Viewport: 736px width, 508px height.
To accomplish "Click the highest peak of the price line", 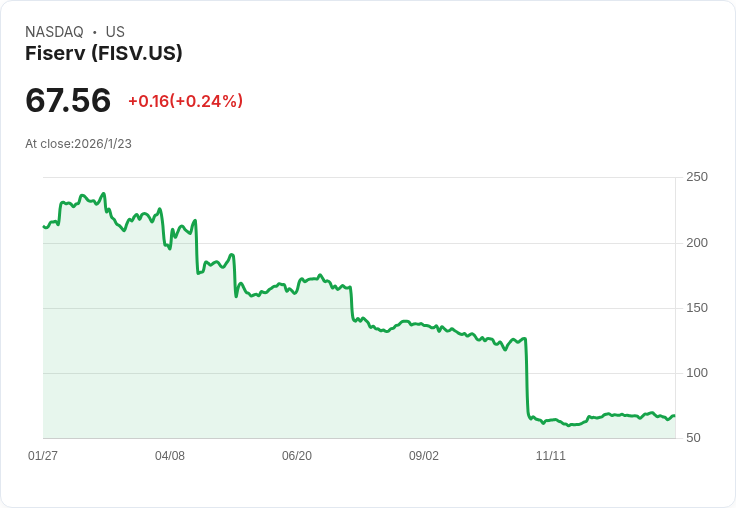I will click(x=103, y=194).
